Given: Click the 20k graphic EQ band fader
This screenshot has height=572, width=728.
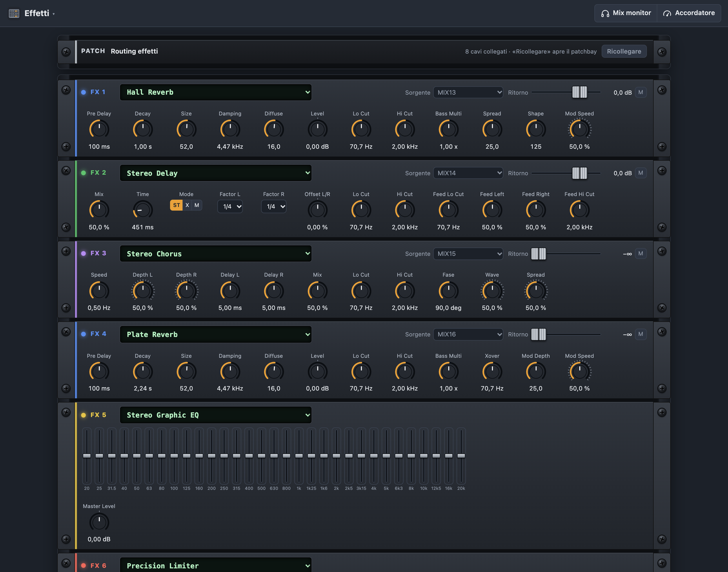Looking at the screenshot, I should point(461,456).
